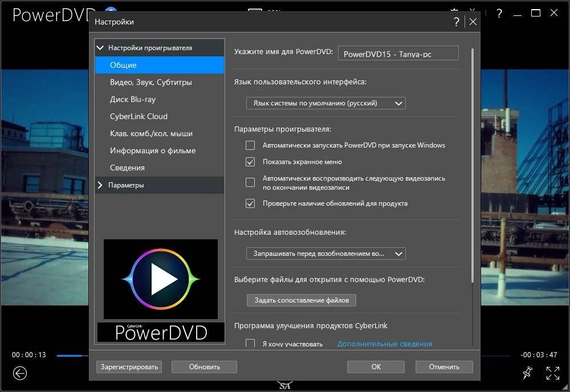The height and width of the screenshot is (392, 570).
Task: Open the Дополнительные сведения link
Action: pos(385,344)
